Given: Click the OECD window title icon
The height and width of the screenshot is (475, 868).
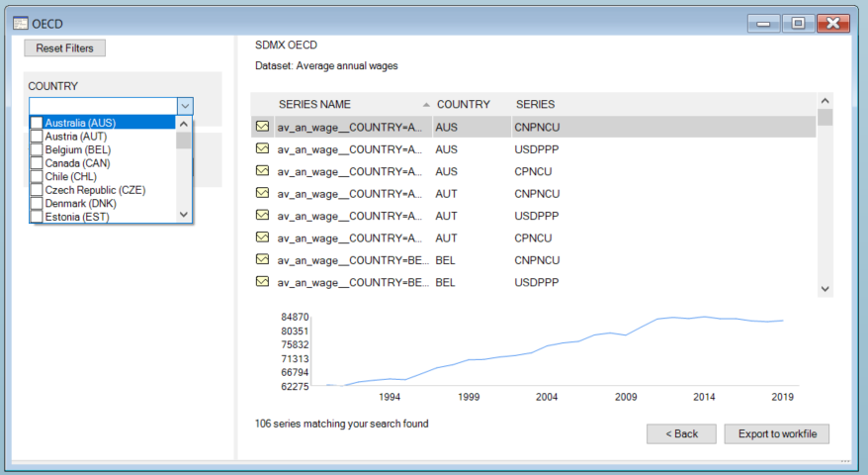Looking at the screenshot, I should (x=21, y=24).
